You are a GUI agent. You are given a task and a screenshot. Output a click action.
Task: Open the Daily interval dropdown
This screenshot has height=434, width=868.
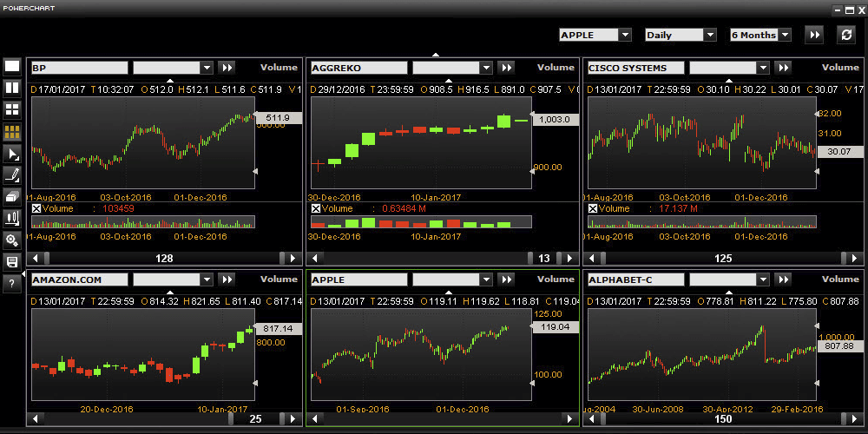pos(710,35)
